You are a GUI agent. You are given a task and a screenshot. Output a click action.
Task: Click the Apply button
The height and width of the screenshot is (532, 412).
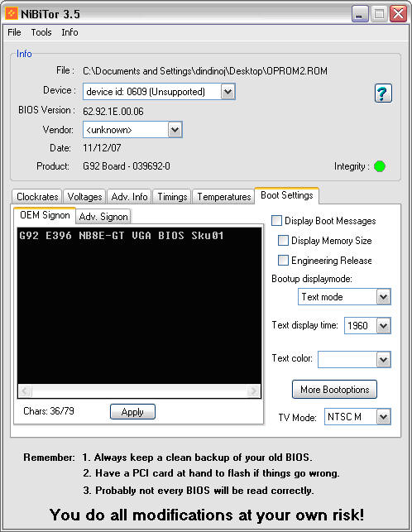(x=132, y=411)
